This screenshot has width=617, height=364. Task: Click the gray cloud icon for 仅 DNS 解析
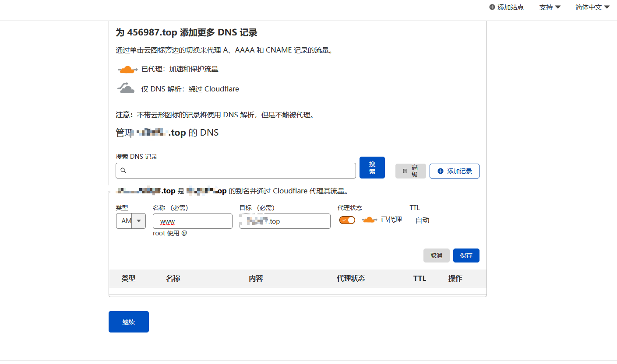coord(126,88)
